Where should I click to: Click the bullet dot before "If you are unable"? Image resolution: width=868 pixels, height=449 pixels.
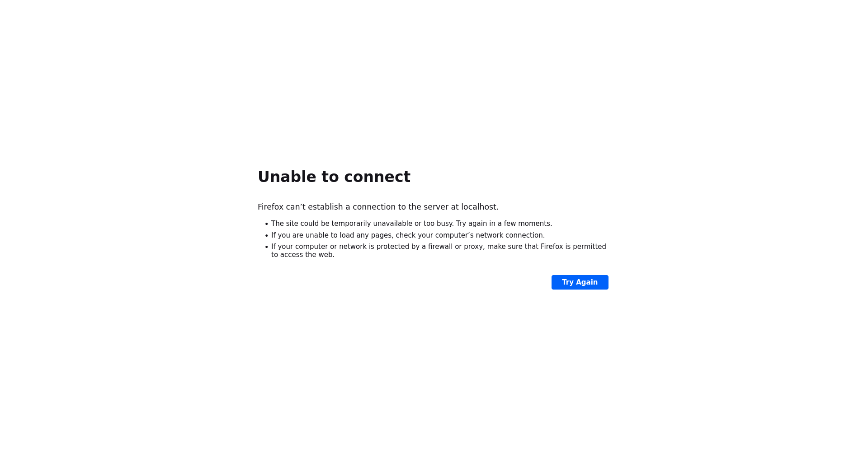[x=267, y=236]
